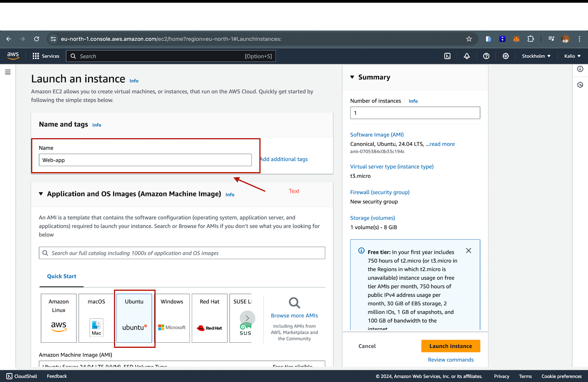Expand the left navigation hamburger menu

tap(8, 72)
